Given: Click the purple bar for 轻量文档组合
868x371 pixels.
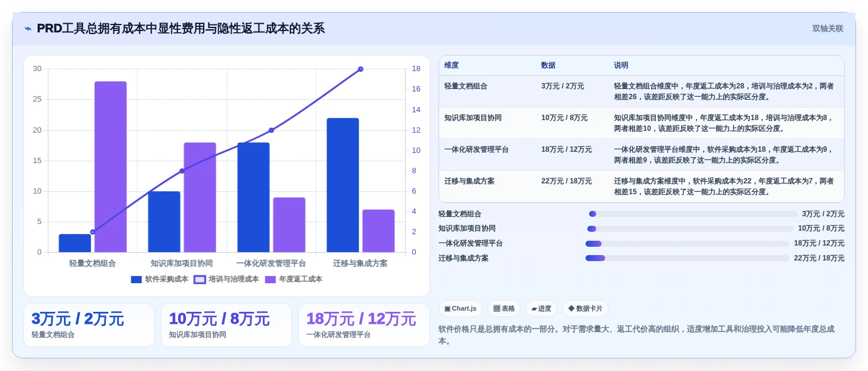Looking at the screenshot, I should [x=111, y=167].
